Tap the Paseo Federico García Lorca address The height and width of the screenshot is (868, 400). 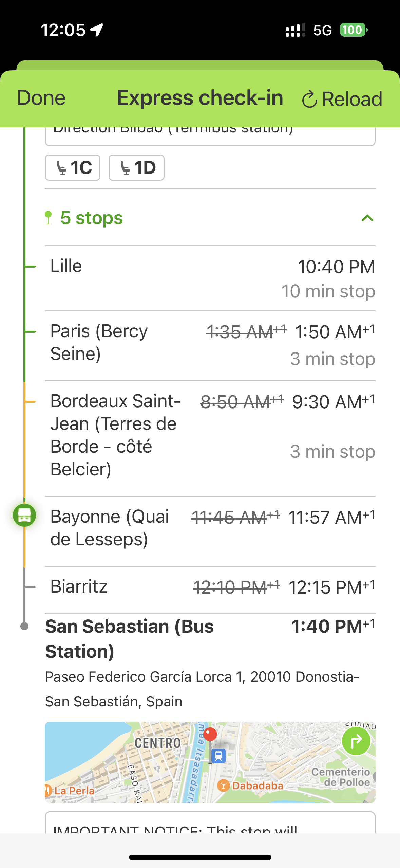[x=202, y=689]
